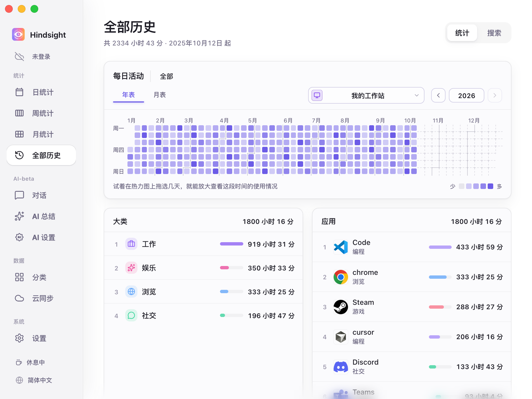The height and width of the screenshot is (399, 532).
Task: Open AI 总结 sparkle icon
Action: pos(19,216)
